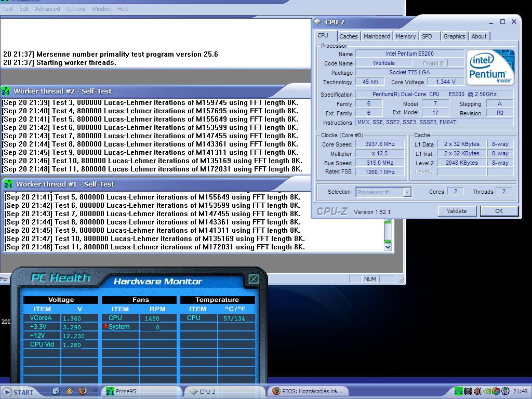Close the PC Health Hardware Monitor panel
Viewport: 532px width, 399px height.
click(254, 279)
